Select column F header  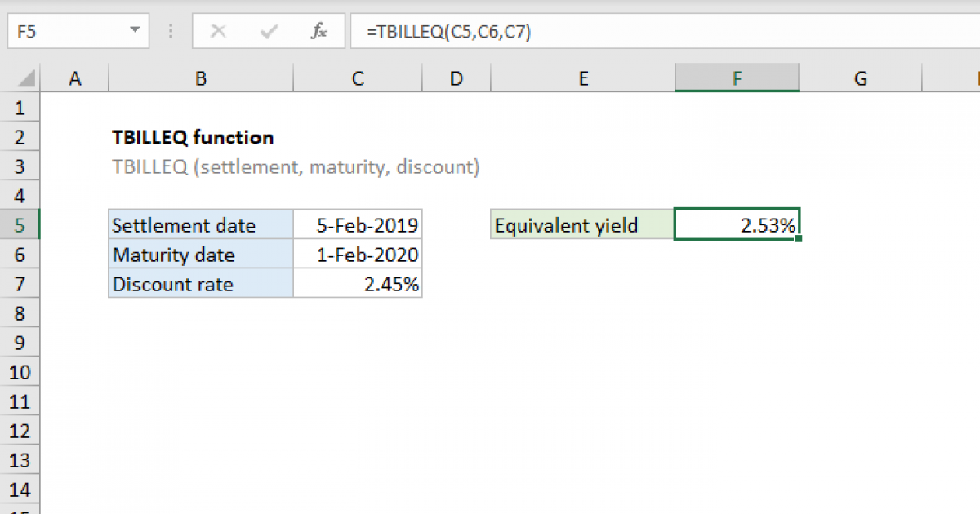737,78
